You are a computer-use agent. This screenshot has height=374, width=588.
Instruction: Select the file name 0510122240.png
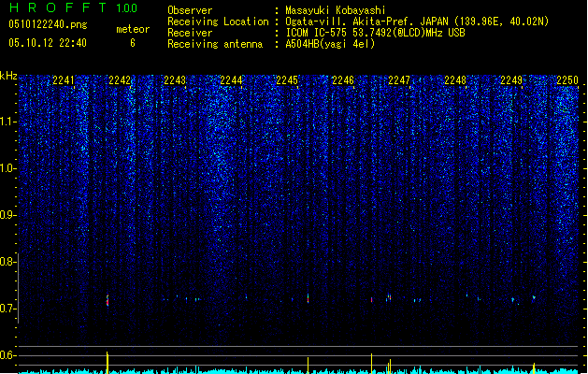pyautogui.click(x=48, y=24)
